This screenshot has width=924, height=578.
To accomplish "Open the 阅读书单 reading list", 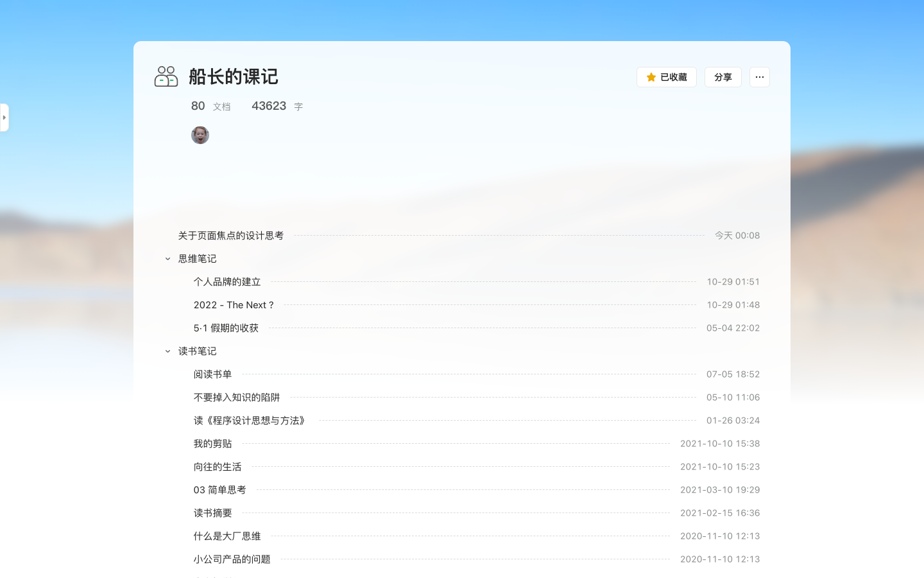I will 212,374.
